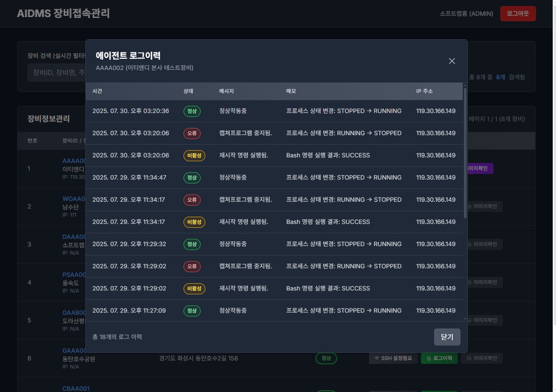Click the 8개 search result count
The height and width of the screenshot is (392, 557).
(x=501, y=77)
